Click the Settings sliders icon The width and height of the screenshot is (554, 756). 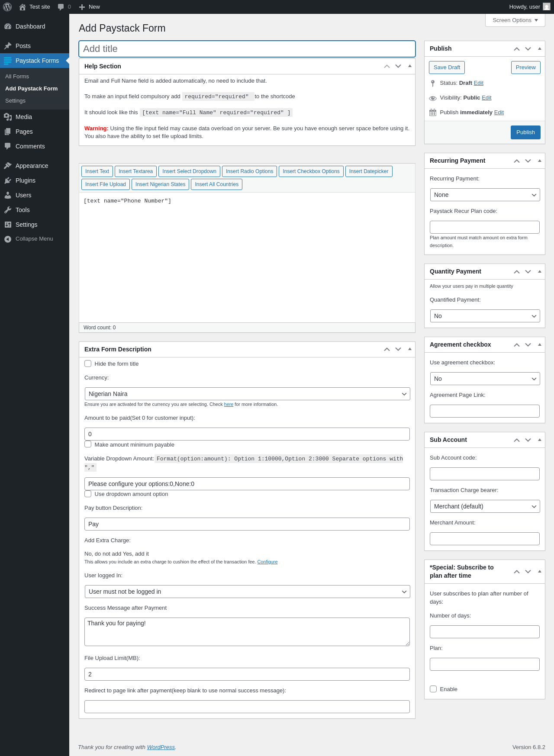tap(8, 225)
